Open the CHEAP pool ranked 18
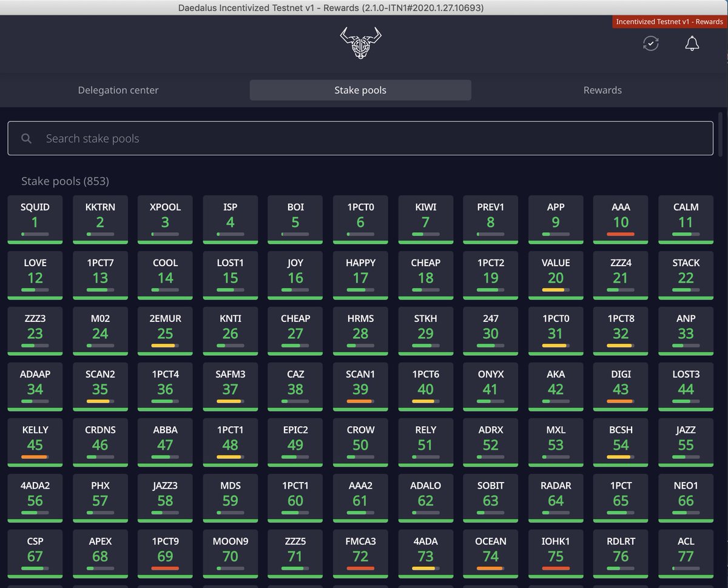728x588 pixels. [425, 275]
